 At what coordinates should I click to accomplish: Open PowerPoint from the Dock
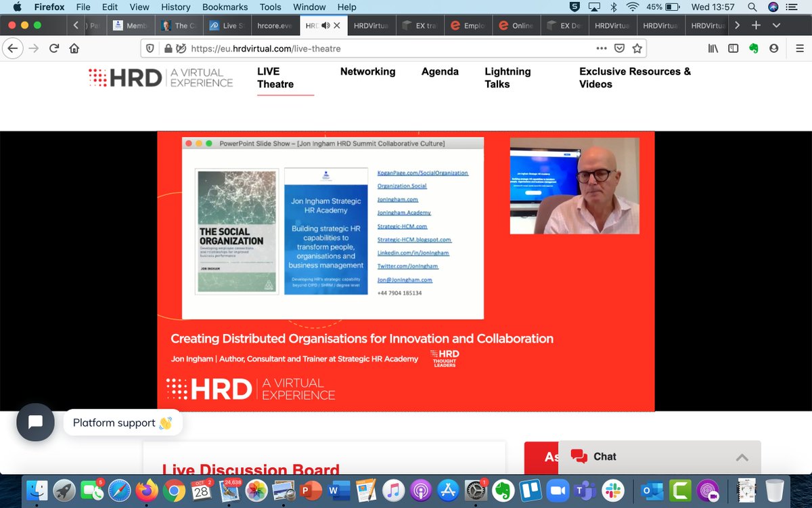click(310, 489)
